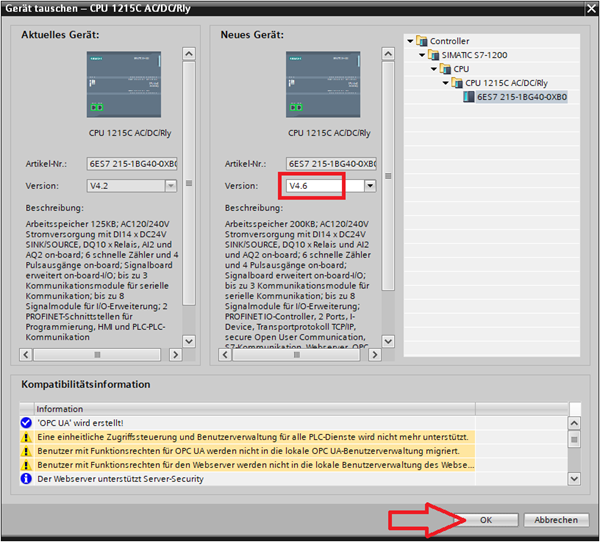Click new device panel scroll down arrow
The width and height of the screenshot is (600, 542).
pyautogui.click(x=388, y=341)
